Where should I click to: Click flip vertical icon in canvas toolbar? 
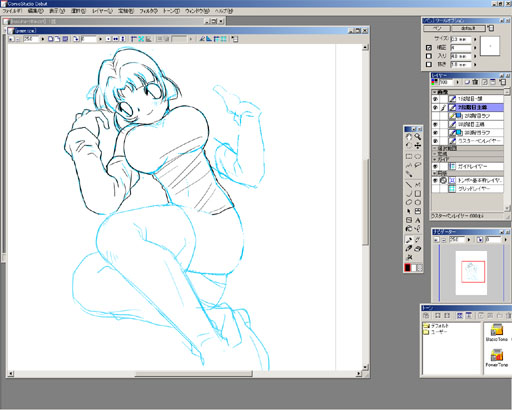(123, 39)
